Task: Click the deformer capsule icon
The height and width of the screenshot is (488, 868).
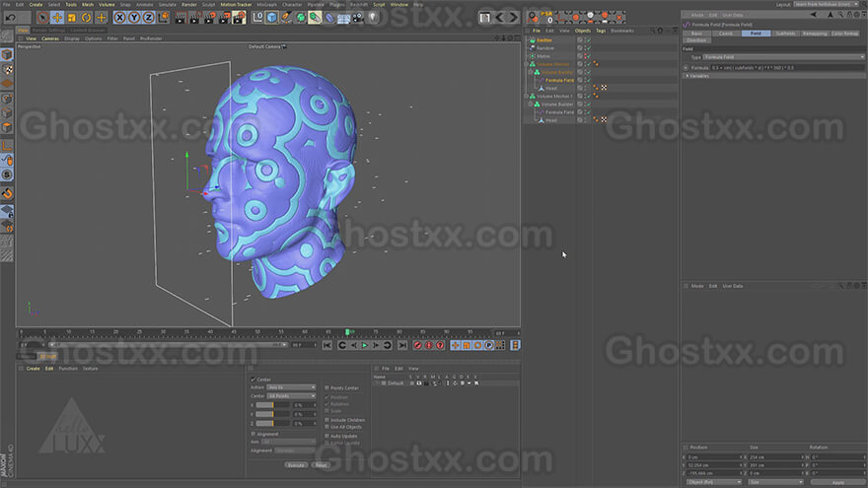Action: 329,18
